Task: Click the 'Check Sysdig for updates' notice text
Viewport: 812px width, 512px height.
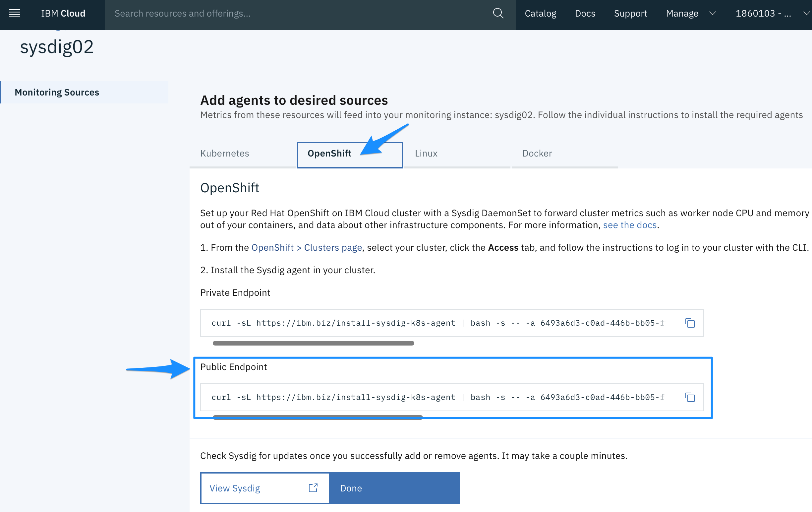Action: pos(414,456)
